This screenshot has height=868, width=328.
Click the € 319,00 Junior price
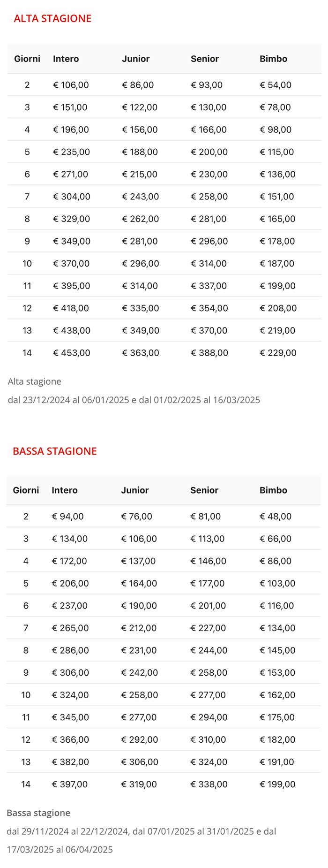139,784
